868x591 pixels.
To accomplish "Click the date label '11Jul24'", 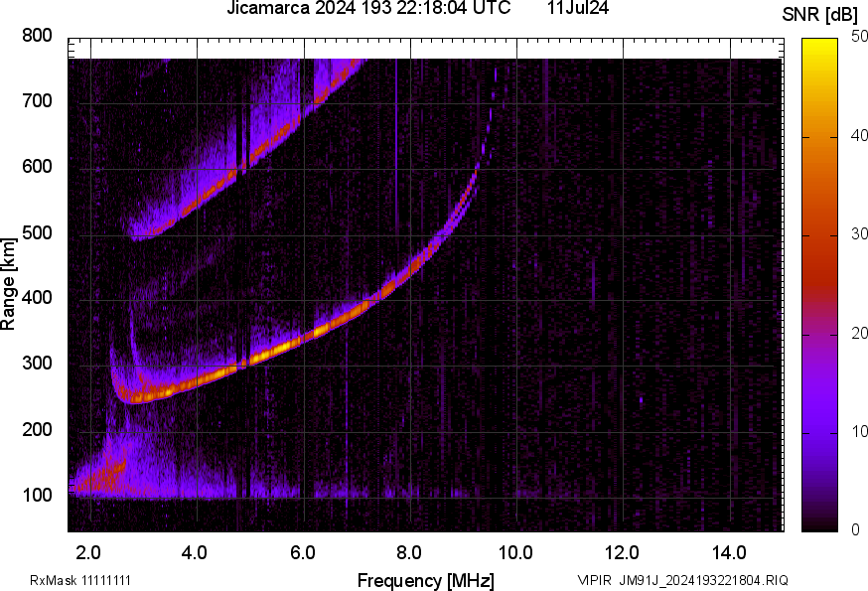I will pos(578,8).
